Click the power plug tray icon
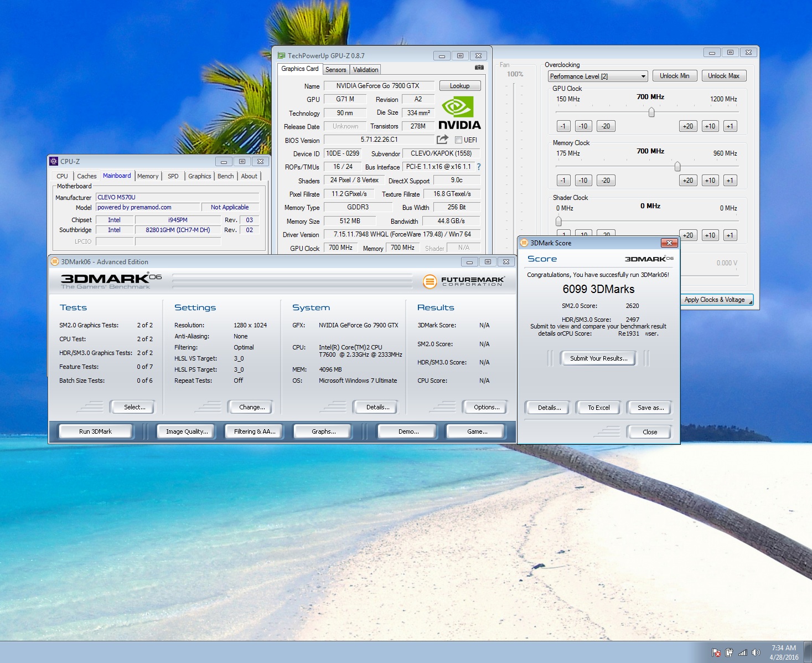Screen dimensions: 812x663 pos(729,652)
